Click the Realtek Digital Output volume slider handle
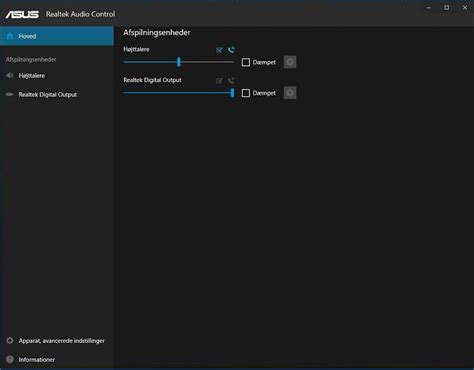The image size is (474, 370). click(232, 93)
